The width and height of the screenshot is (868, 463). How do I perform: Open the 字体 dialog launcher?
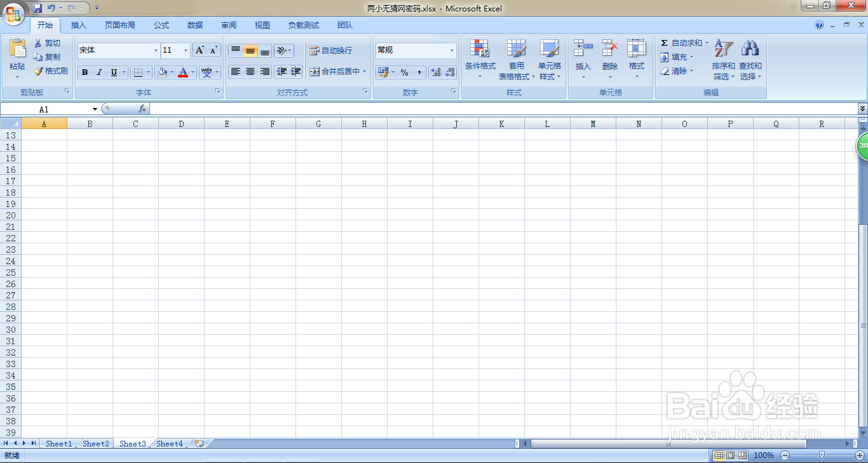[218, 91]
